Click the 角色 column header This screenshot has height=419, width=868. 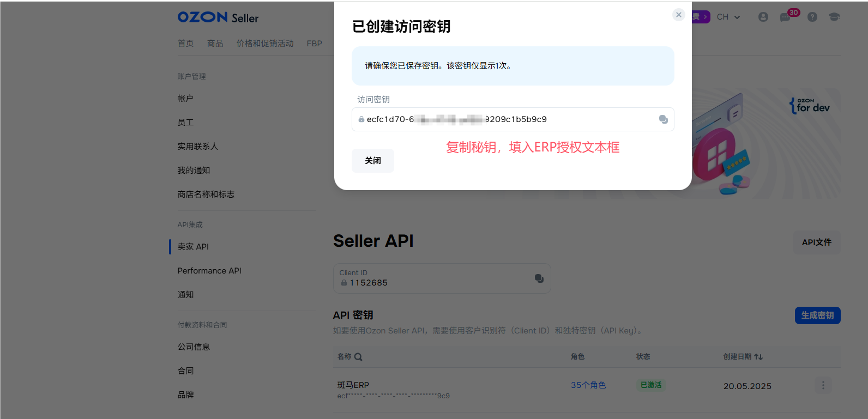[577, 357]
